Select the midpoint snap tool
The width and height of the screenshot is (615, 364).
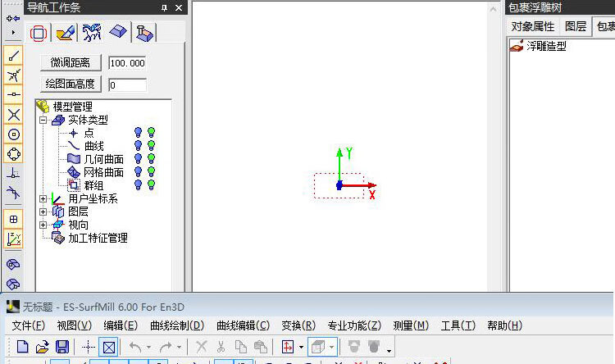point(14,94)
